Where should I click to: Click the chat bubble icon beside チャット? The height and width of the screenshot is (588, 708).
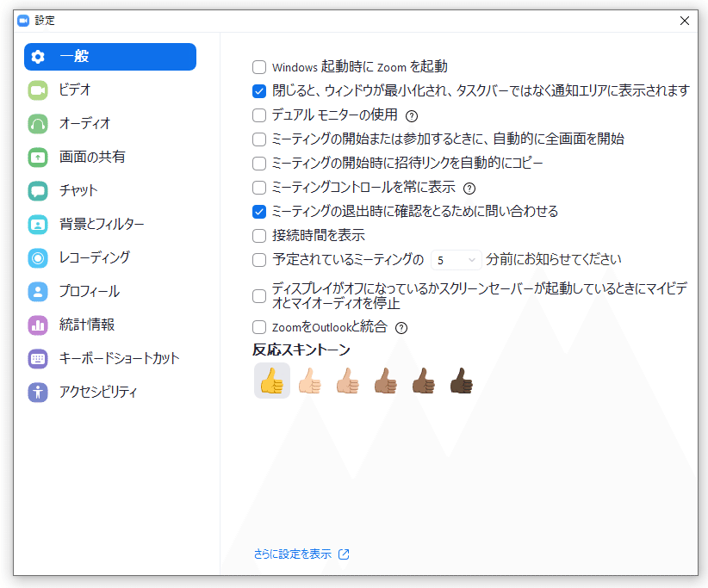point(38,191)
